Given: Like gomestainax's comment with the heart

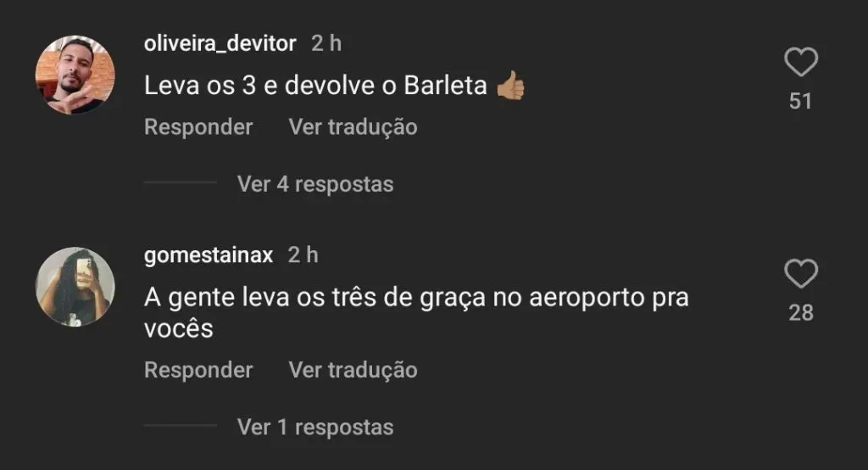Looking at the screenshot, I should click(800, 274).
